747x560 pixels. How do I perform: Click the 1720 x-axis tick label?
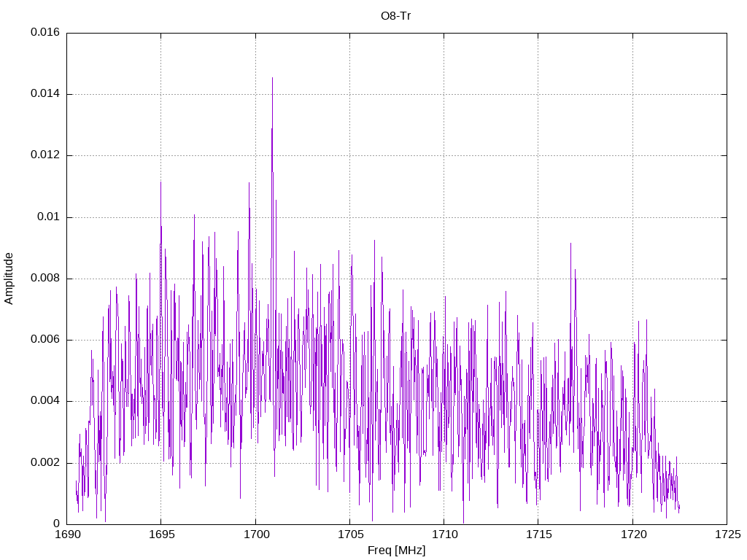click(x=634, y=534)
